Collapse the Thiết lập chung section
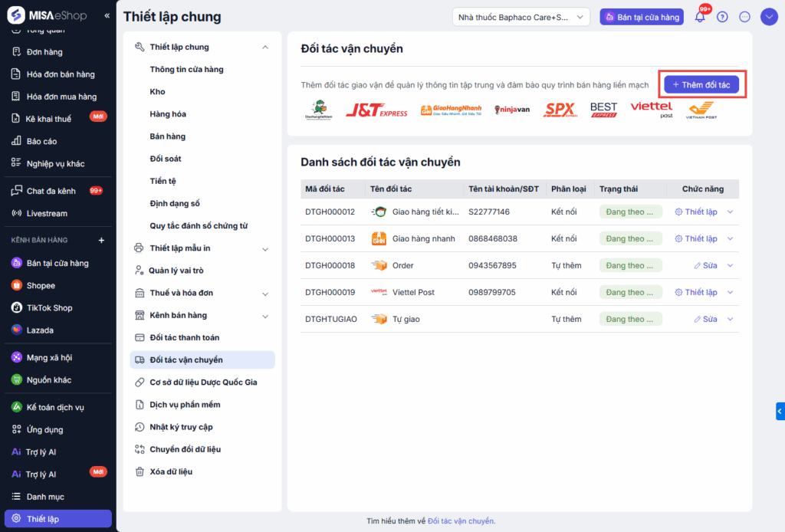This screenshot has height=532, width=785. 265,47
